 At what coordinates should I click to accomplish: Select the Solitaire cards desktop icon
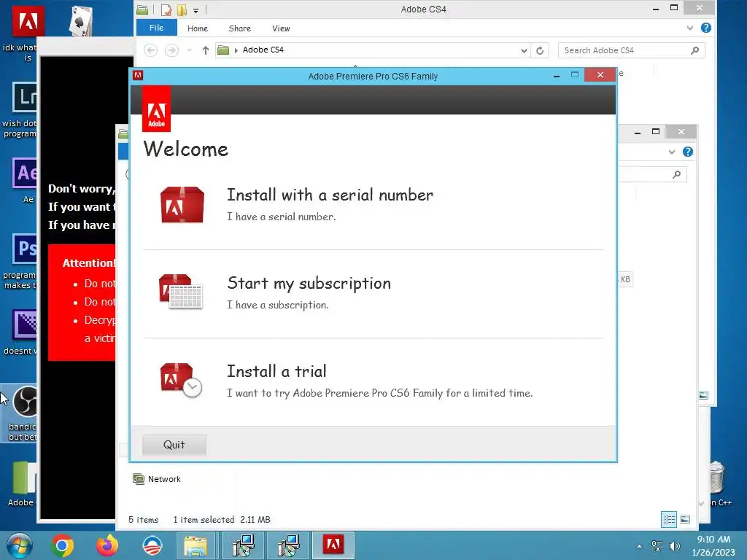tap(80, 20)
